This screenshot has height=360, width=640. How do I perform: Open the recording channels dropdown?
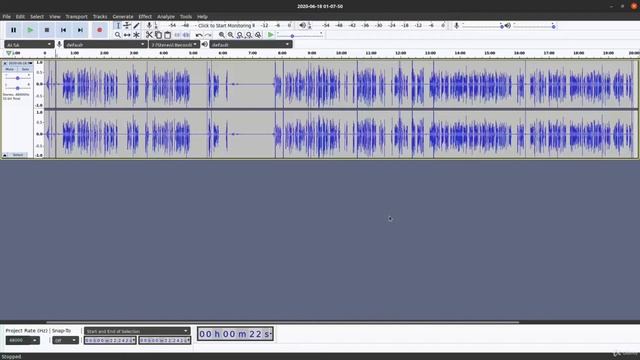pyautogui.click(x=174, y=44)
